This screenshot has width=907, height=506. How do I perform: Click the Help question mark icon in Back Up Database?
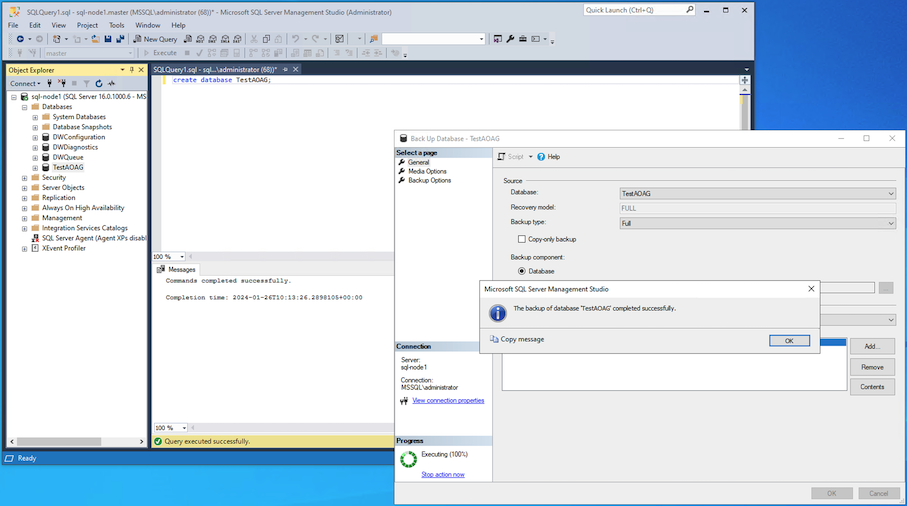coord(541,157)
